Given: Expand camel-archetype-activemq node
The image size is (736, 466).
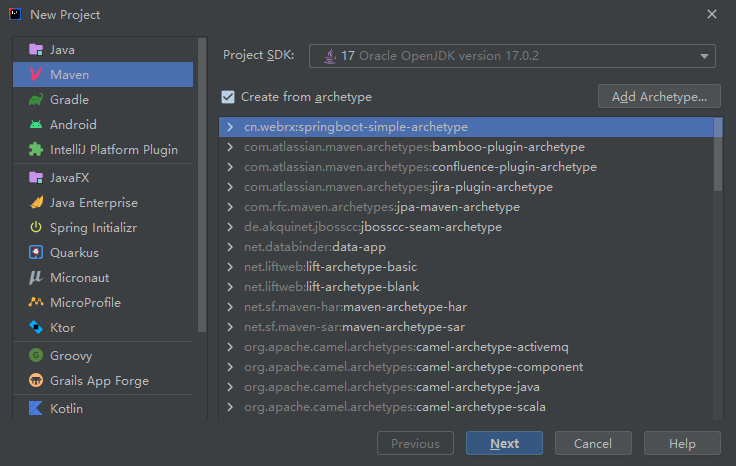Looking at the screenshot, I should (x=230, y=347).
